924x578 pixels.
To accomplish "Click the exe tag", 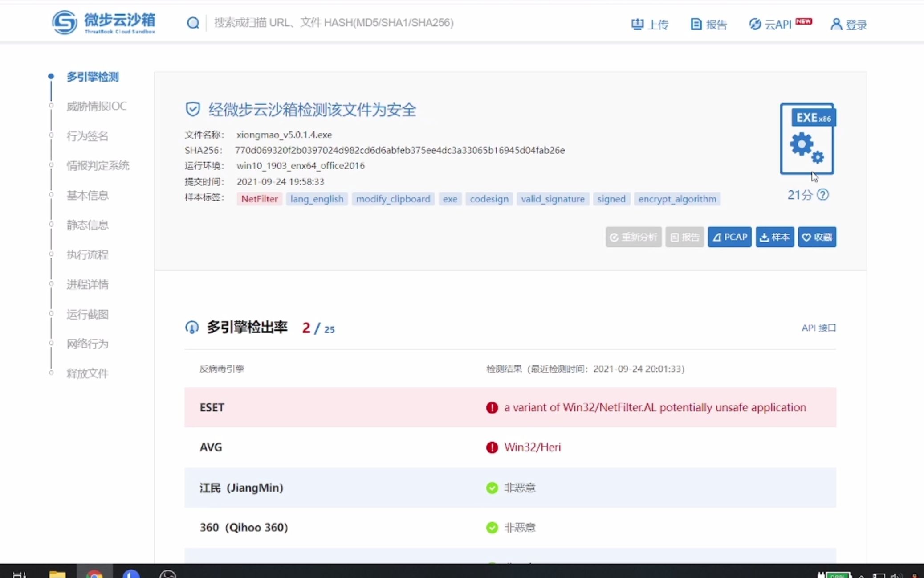I will pos(450,199).
